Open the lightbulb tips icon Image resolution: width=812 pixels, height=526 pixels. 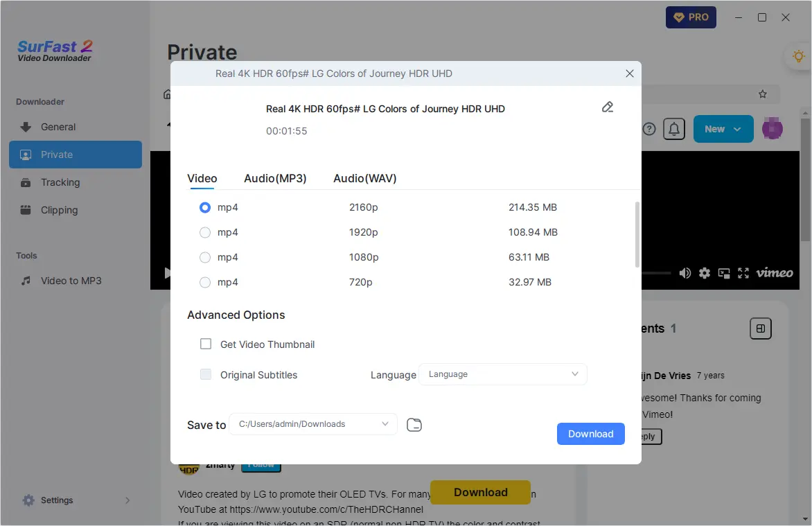click(x=799, y=56)
